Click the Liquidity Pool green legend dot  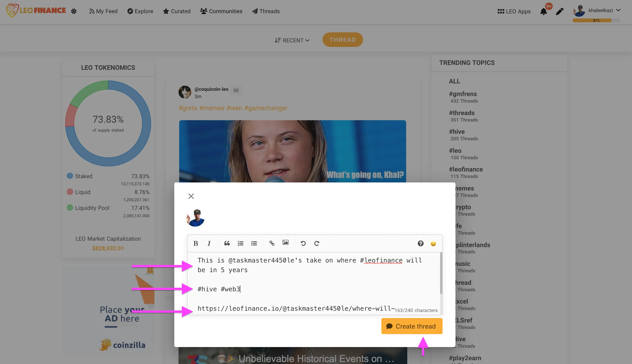pyautogui.click(x=70, y=207)
